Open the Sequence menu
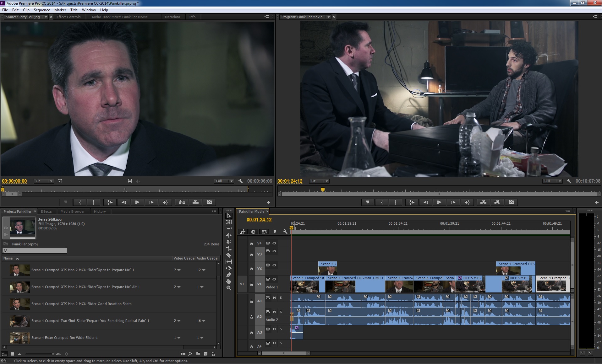This screenshot has width=602, height=364. 42,10
